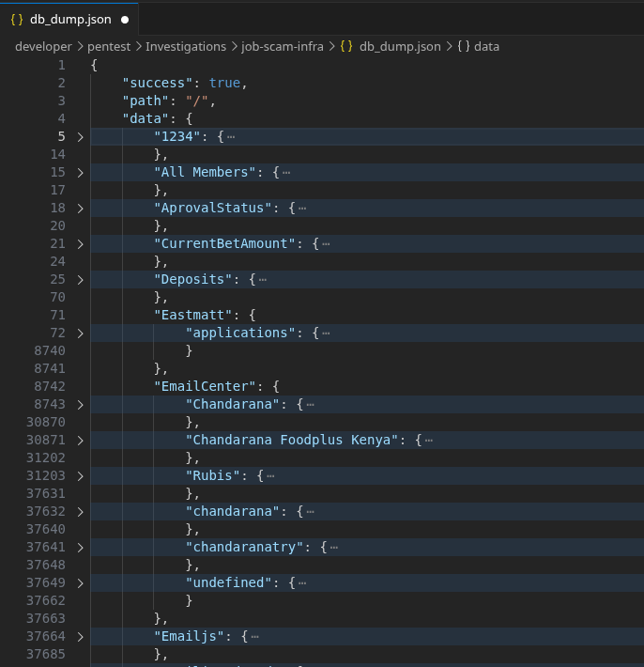Click the "path" key on line 3
The height and width of the screenshot is (667, 644).
[146, 101]
